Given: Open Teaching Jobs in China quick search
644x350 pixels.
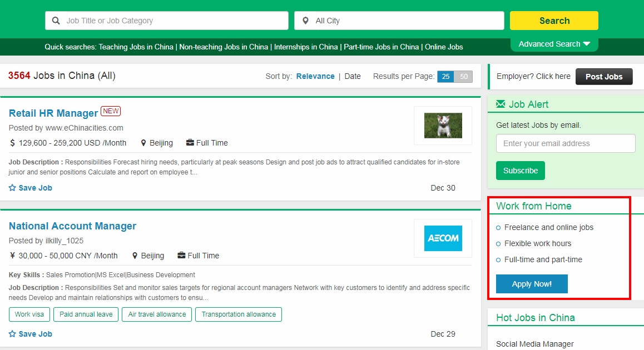Looking at the screenshot, I should pyautogui.click(x=136, y=47).
